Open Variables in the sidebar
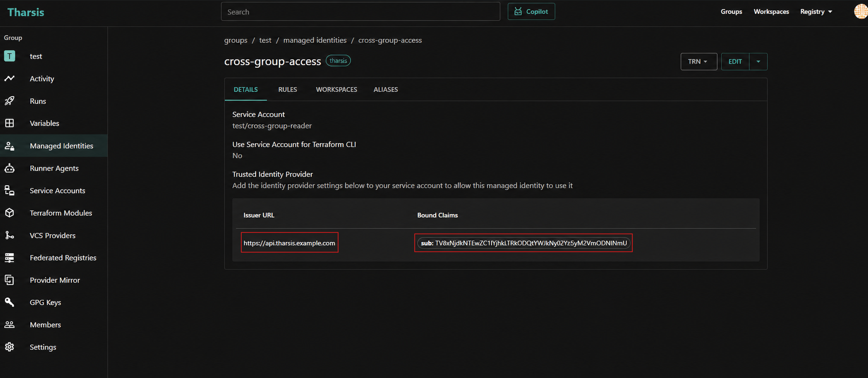 tap(54, 123)
